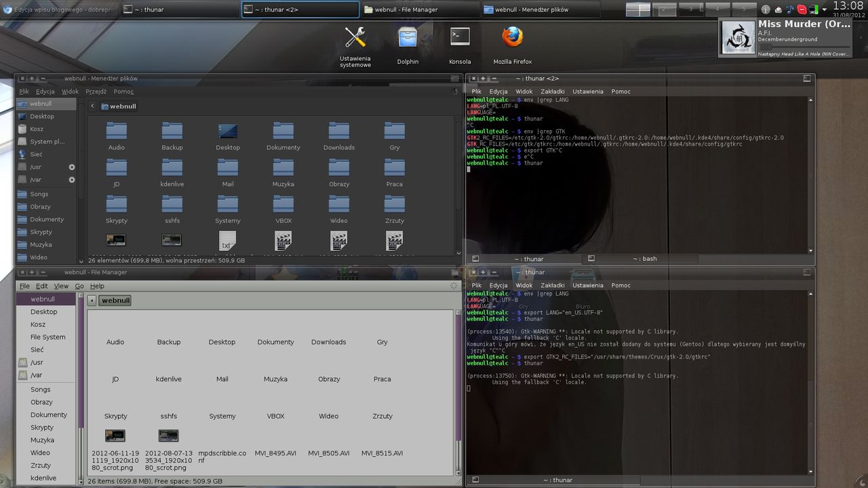Eject /var in Menedżer plików sidebar
This screenshot has width=868, height=488.
coord(72,180)
